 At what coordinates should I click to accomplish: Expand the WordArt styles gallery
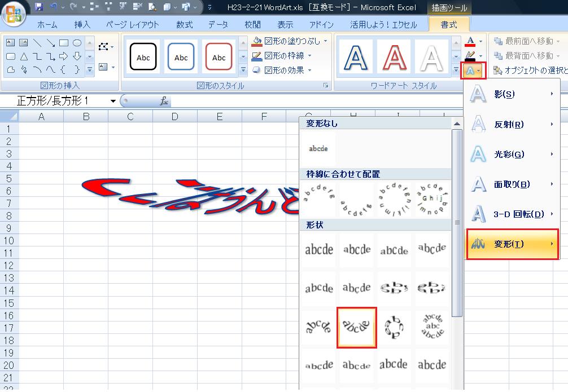pyautogui.click(x=456, y=69)
